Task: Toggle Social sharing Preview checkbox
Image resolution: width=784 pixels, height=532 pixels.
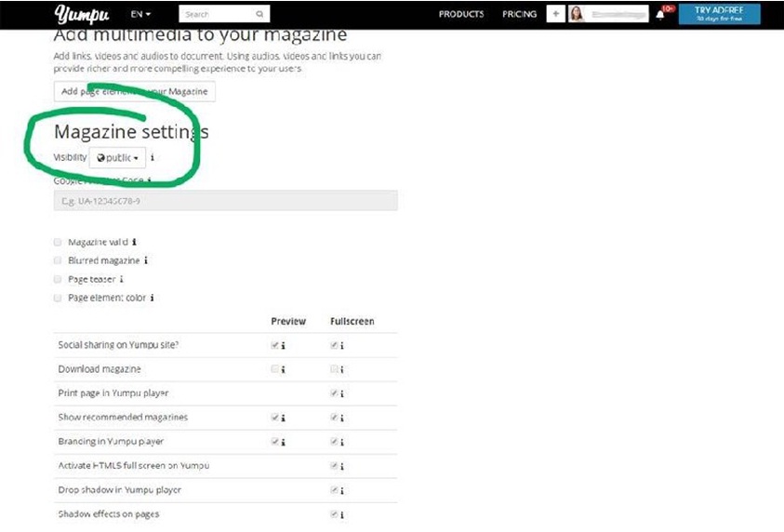Action: point(274,345)
